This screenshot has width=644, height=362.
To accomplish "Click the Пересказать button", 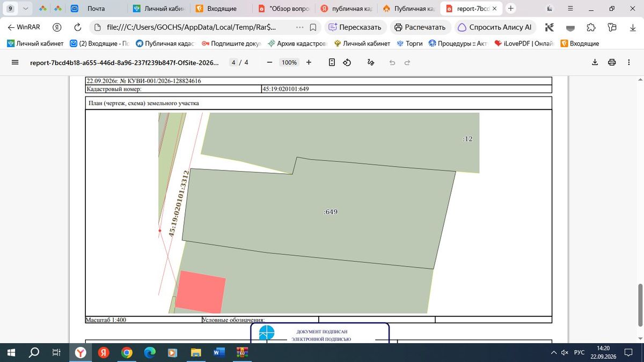I will click(x=355, y=27).
